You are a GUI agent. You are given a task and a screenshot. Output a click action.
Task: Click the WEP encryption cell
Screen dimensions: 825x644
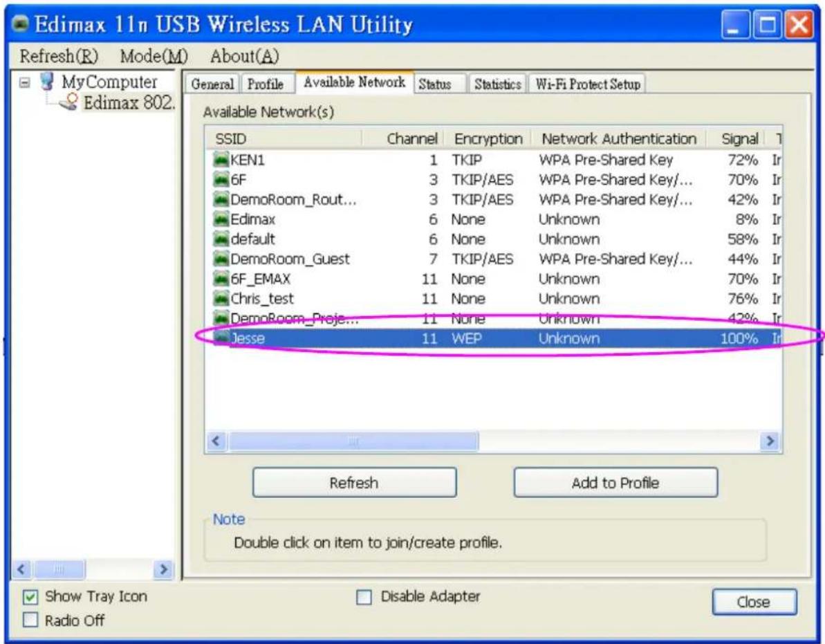coord(466,338)
